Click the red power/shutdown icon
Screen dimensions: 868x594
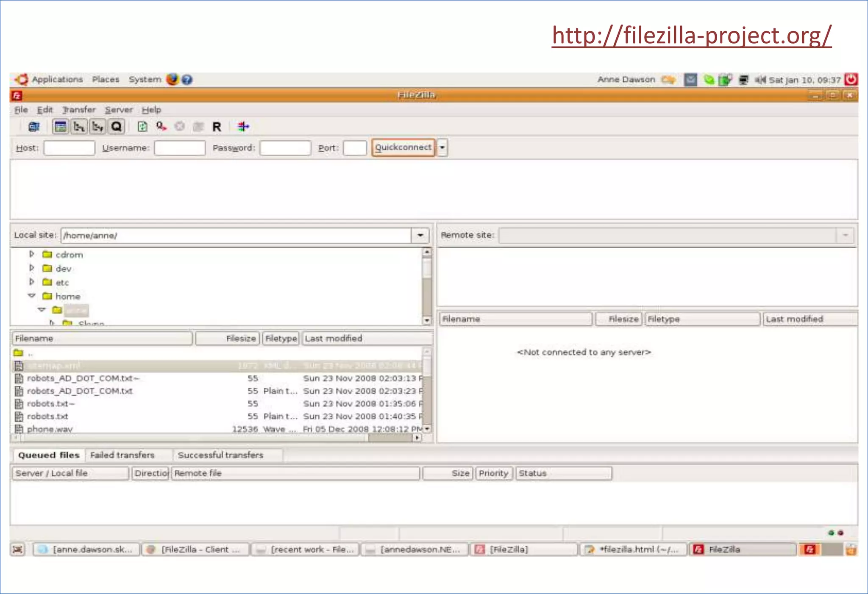tap(851, 79)
